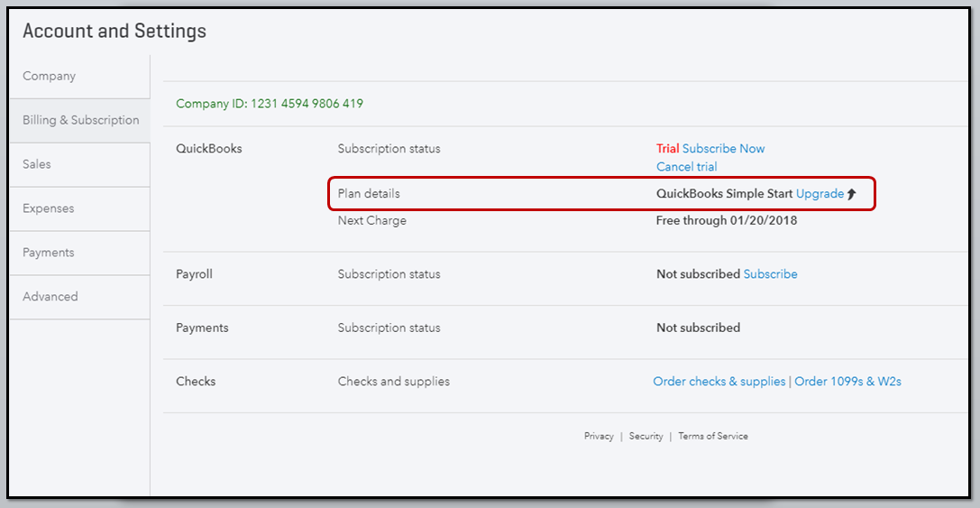Click the Upgrade plan link

[820, 194]
